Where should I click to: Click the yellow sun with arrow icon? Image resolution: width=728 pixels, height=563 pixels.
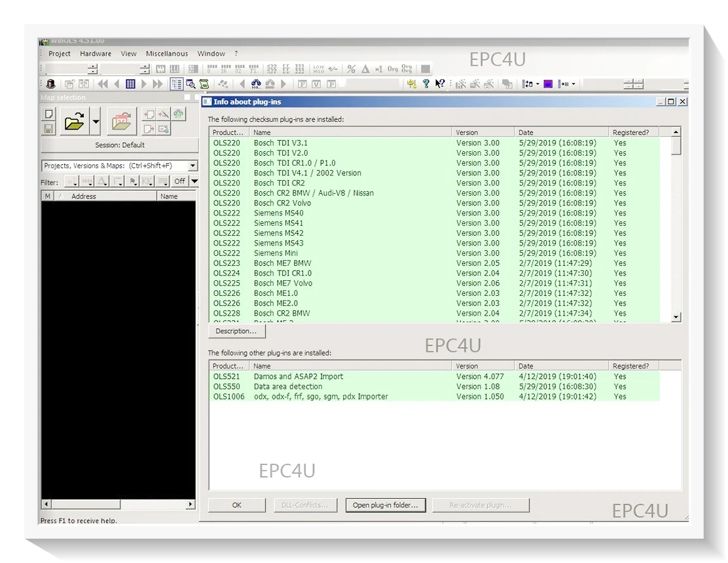412,84
